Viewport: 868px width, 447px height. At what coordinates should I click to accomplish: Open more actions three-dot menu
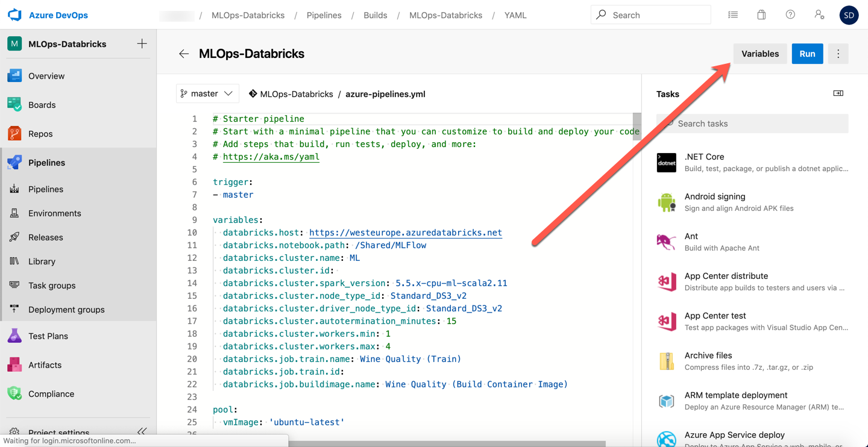(x=838, y=54)
